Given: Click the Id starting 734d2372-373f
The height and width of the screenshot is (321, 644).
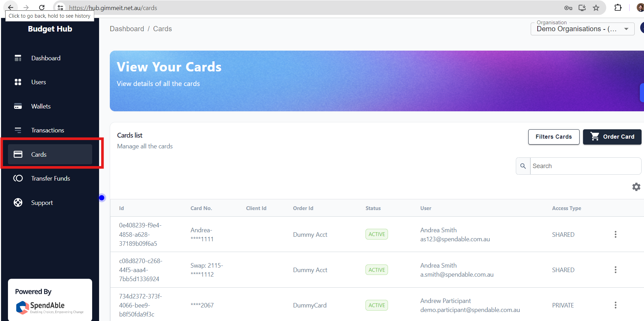Looking at the screenshot, I should coord(141,305).
